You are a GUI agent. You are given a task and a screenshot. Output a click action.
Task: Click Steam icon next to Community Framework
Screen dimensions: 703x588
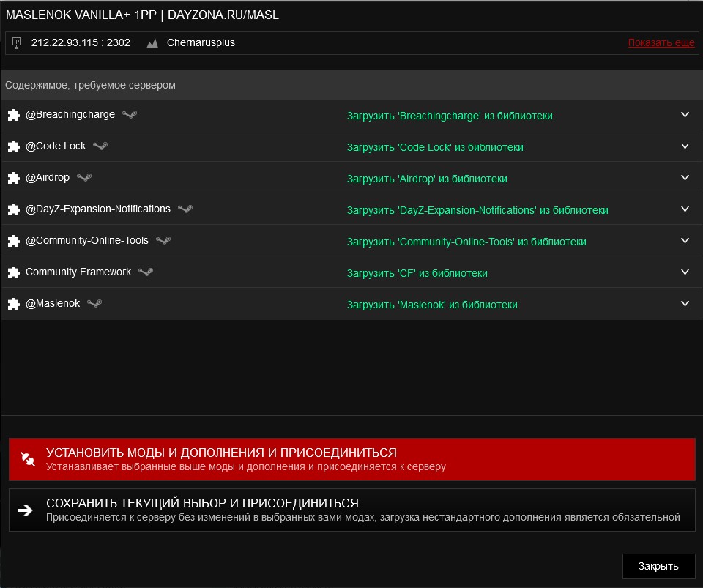(x=146, y=272)
